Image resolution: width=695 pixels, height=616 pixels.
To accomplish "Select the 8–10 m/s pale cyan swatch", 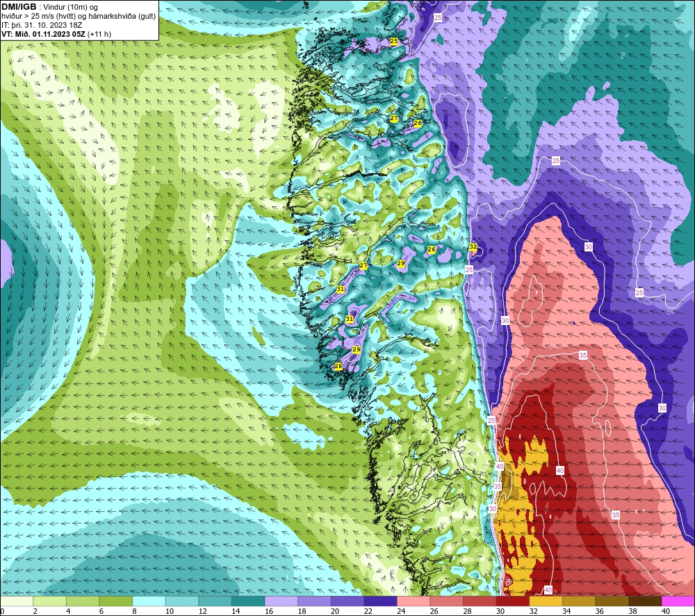I will coord(149,601).
